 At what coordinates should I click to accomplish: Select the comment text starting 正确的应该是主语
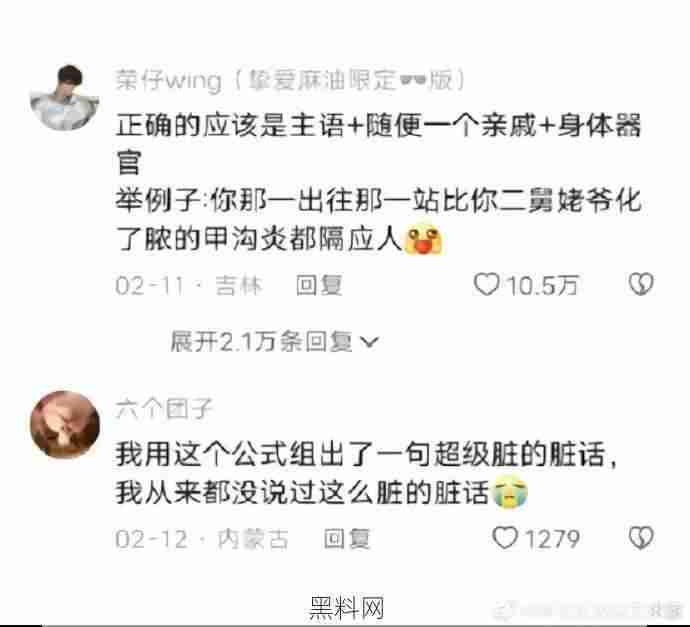pos(378,182)
